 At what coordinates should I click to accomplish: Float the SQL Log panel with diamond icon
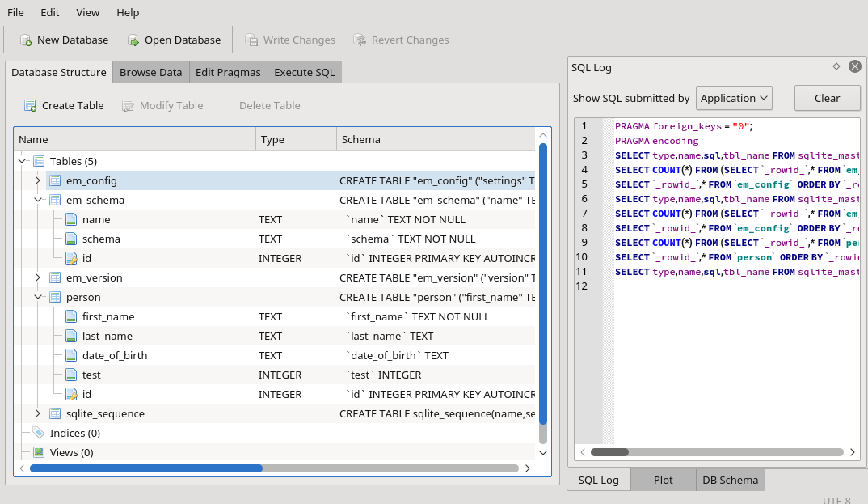tap(836, 67)
